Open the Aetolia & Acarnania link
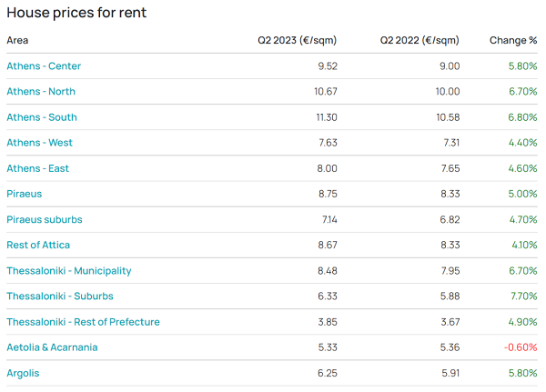This screenshot has width=546, height=392. point(52,347)
